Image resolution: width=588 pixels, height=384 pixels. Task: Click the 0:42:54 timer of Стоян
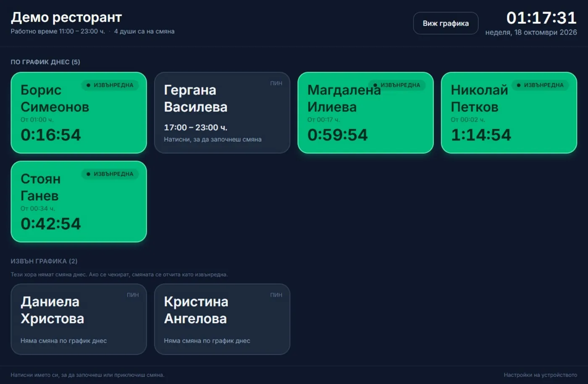(x=50, y=224)
